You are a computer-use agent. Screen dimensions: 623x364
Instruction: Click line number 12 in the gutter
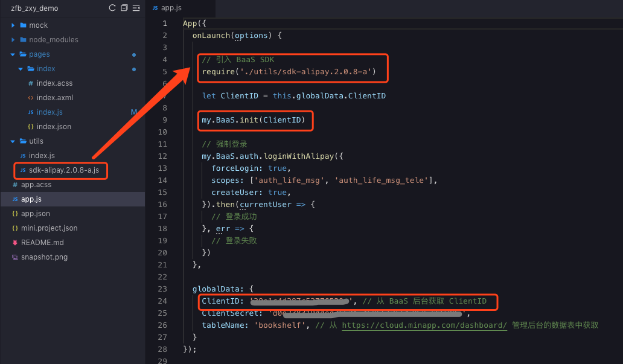(162, 156)
